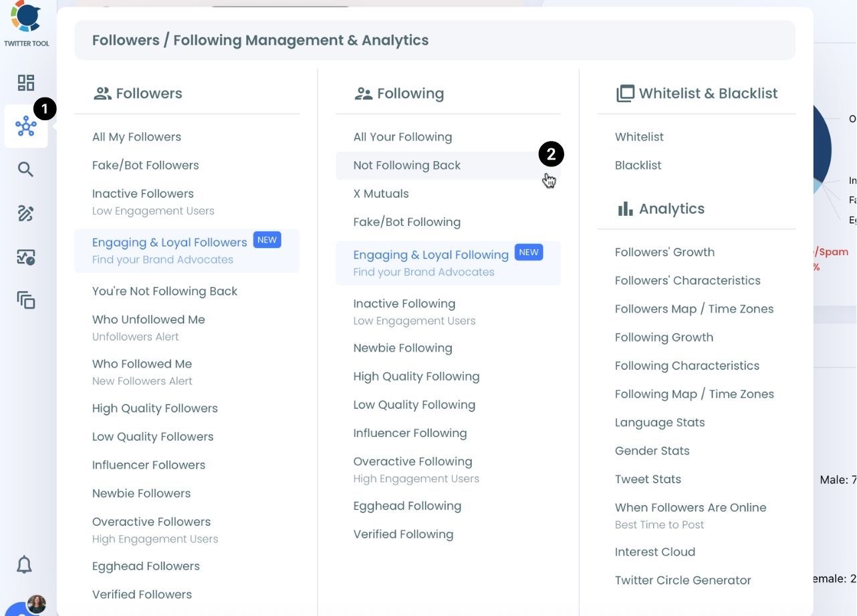857x616 pixels.
Task: Click the user profile avatar photo
Action: tap(36, 604)
